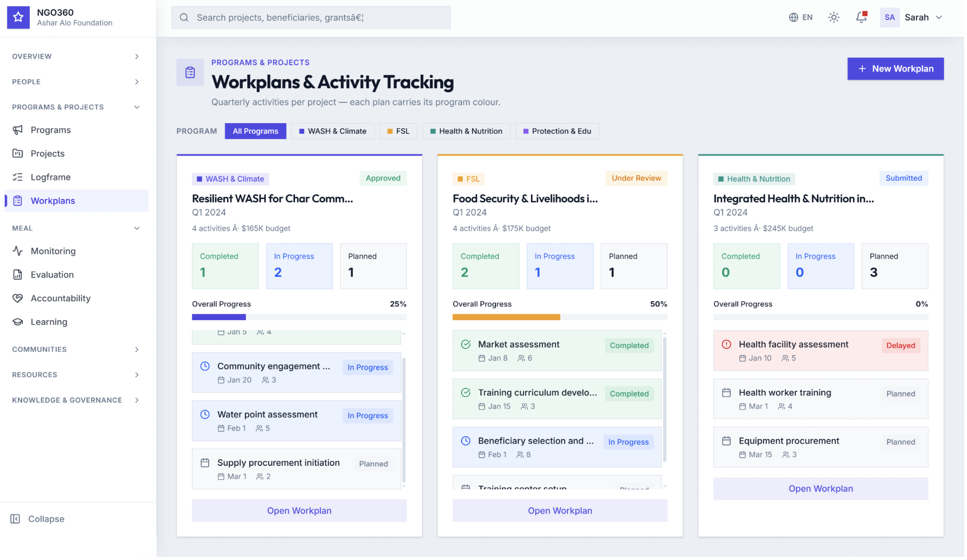Open Projects via its folder icon
Screen dimensions: 967x560
tap(18, 154)
